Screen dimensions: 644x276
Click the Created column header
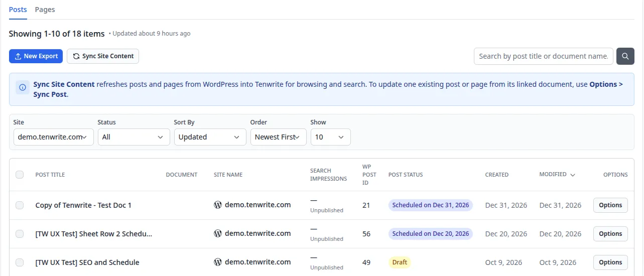pos(497,175)
